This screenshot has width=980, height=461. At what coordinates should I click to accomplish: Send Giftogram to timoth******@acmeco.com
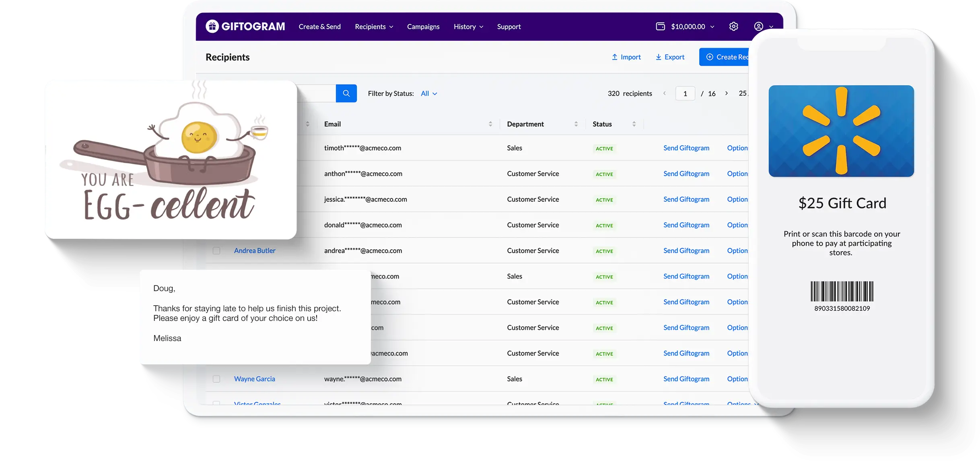(x=686, y=148)
